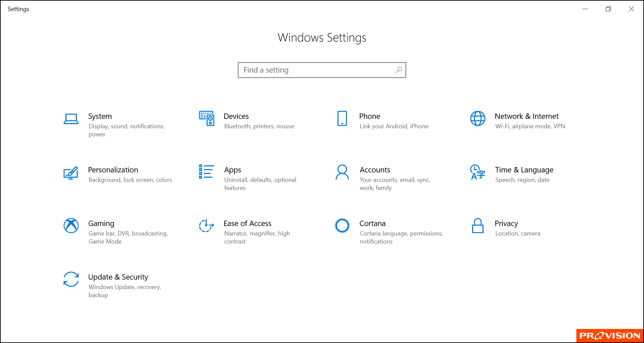Select Cortana title text
The height and width of the screenshot is (343, 644).
(x=373, y=223)
